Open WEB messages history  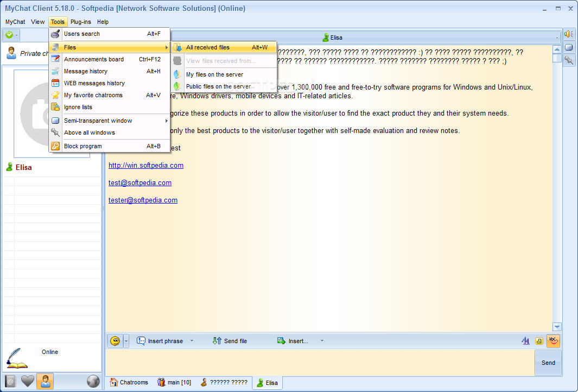tap(110, 83)
